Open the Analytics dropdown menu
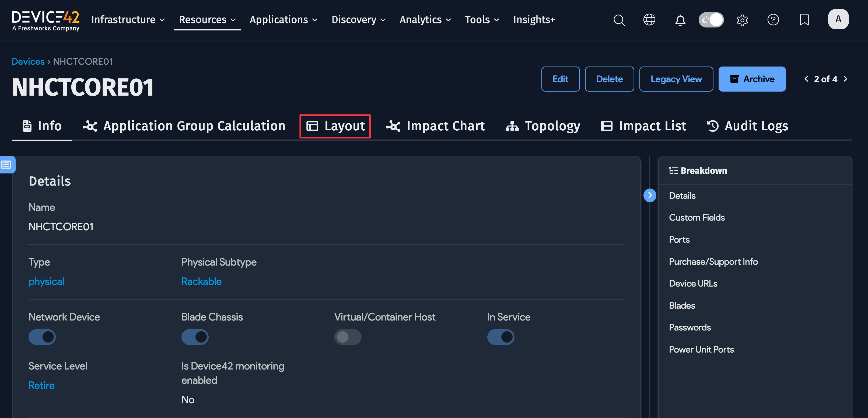 (425, 20)
